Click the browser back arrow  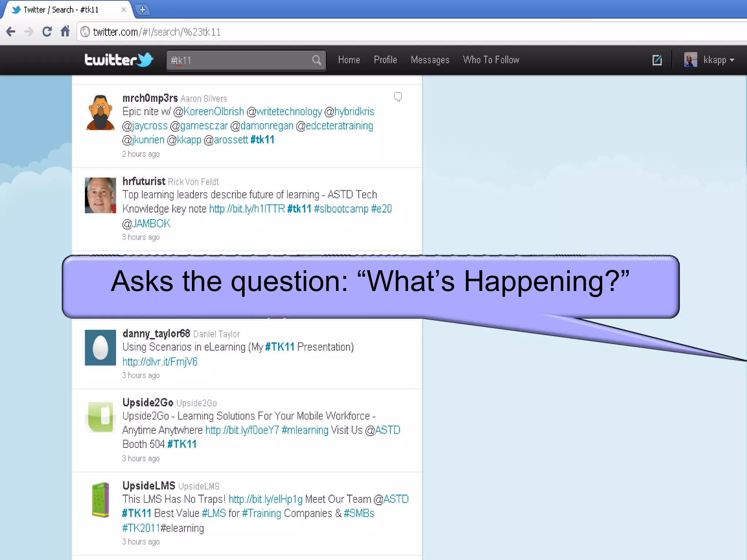coord(11,32)
